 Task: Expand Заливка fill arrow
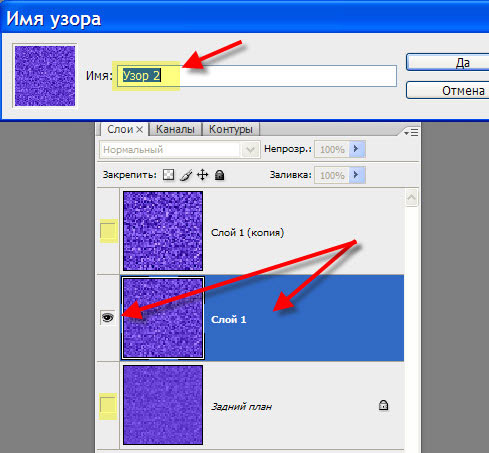coord(357,175)
